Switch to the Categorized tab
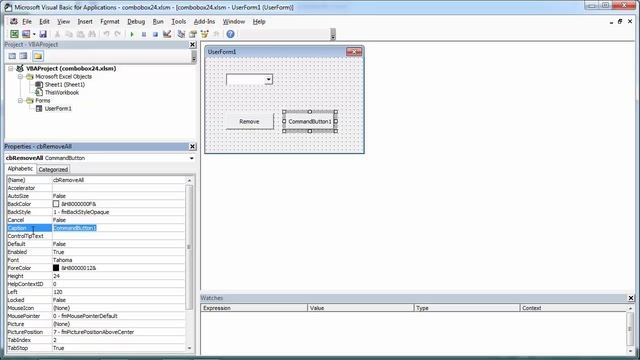Viewport: 640px width, 360px height. [x=53, y=169]
